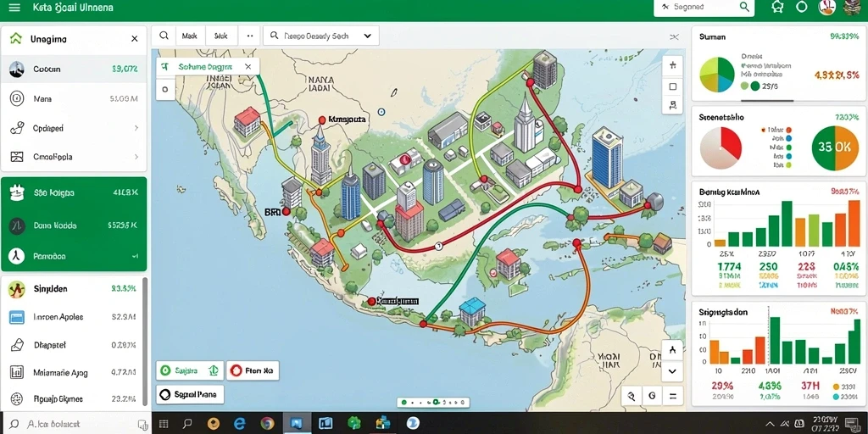
Task: Expand the Reapo Deaerly Sech dropdown
Action: tap(321, 36)
